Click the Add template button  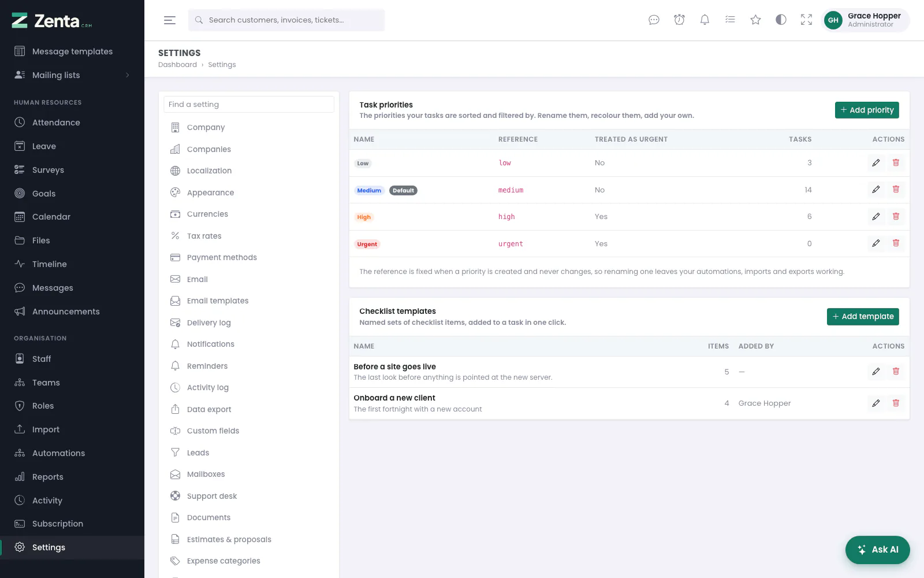tap(863, 316)
